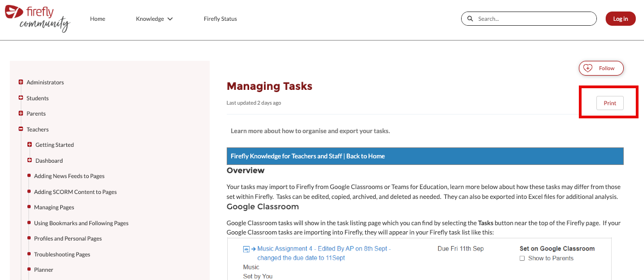This screenshot has height=280, width=644.
Task: Open the Firefly Status page
Action: point(220,19)
